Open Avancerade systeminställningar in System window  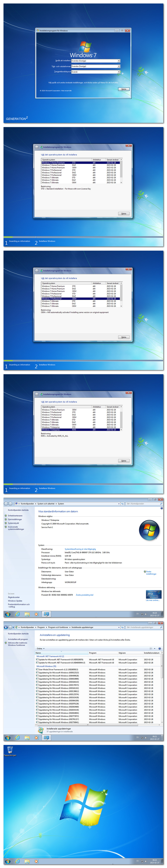[16, 528]
